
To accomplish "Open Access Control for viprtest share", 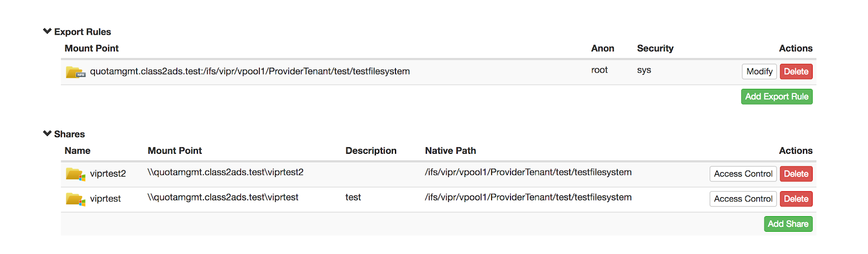I will pos(743,199).
